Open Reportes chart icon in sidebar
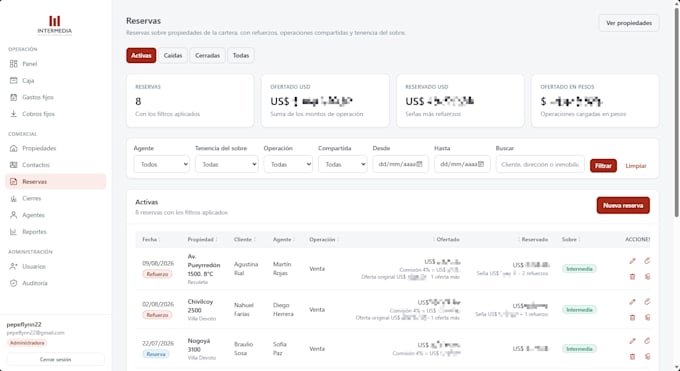Image resolution: width=680 pixels, height=371 pixels. pos(13,232)
